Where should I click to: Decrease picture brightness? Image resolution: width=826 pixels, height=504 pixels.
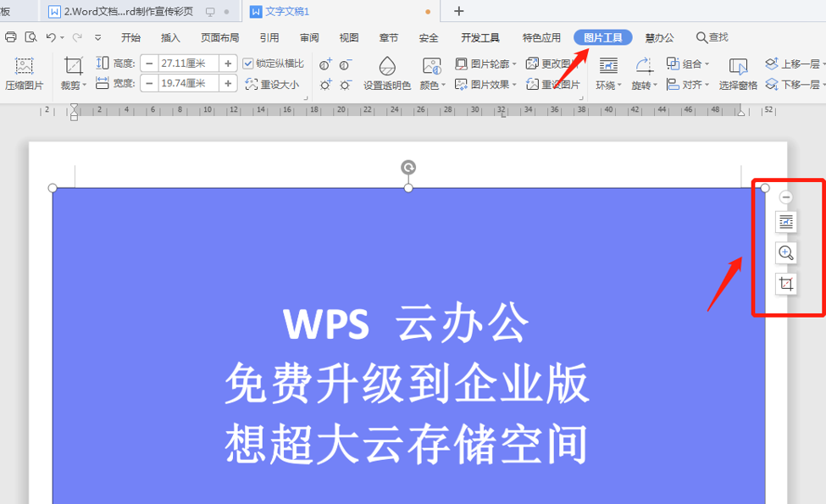346,84
